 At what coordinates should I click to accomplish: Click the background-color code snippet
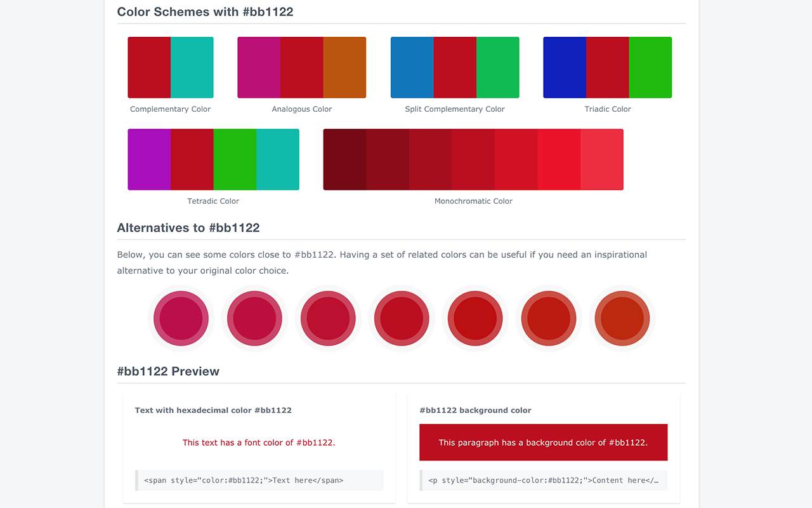pos(543,480)
